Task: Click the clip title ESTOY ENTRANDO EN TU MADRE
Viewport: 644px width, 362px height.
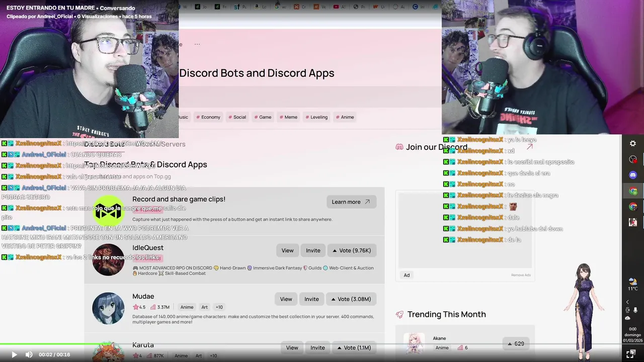Action: (51, 8)
